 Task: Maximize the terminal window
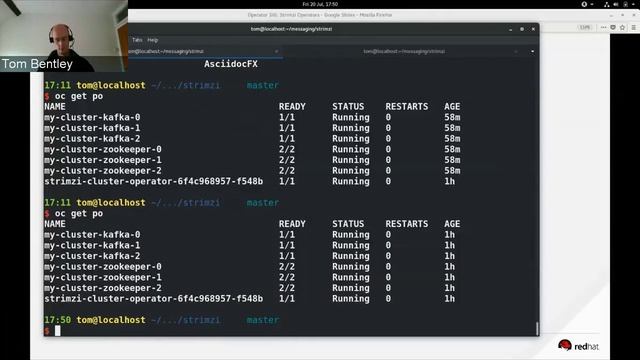coord(522,29)
